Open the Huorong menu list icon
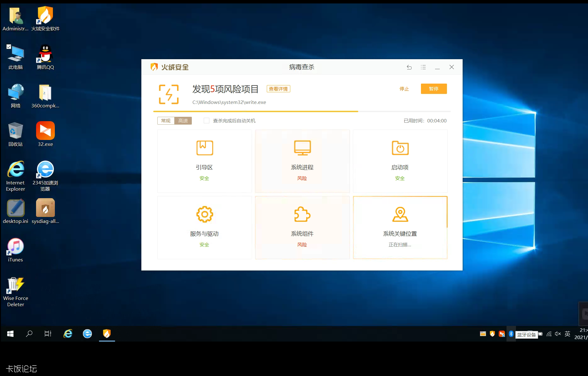Screen dimensions: 588x376 [x=423, y=67]
